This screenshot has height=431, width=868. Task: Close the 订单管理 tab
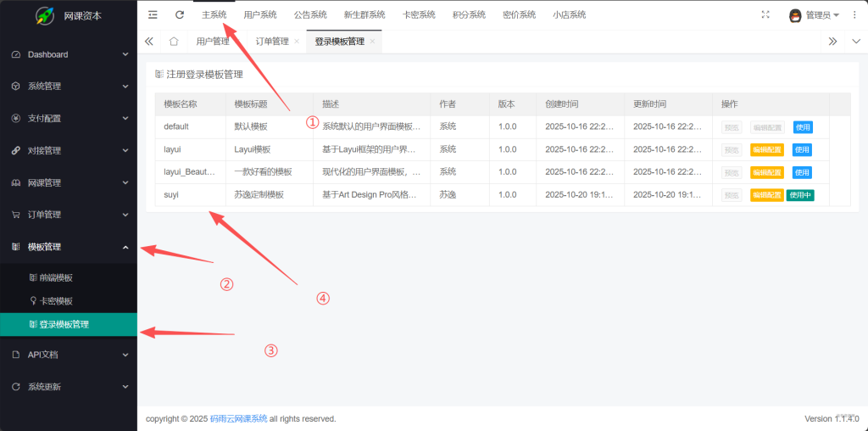coord(297,42)
